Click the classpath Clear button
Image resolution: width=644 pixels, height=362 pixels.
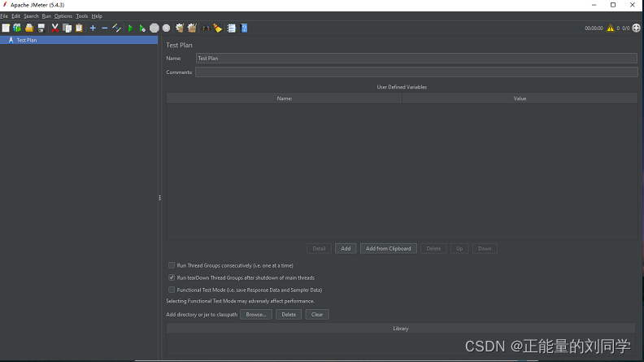coord(317,314)
